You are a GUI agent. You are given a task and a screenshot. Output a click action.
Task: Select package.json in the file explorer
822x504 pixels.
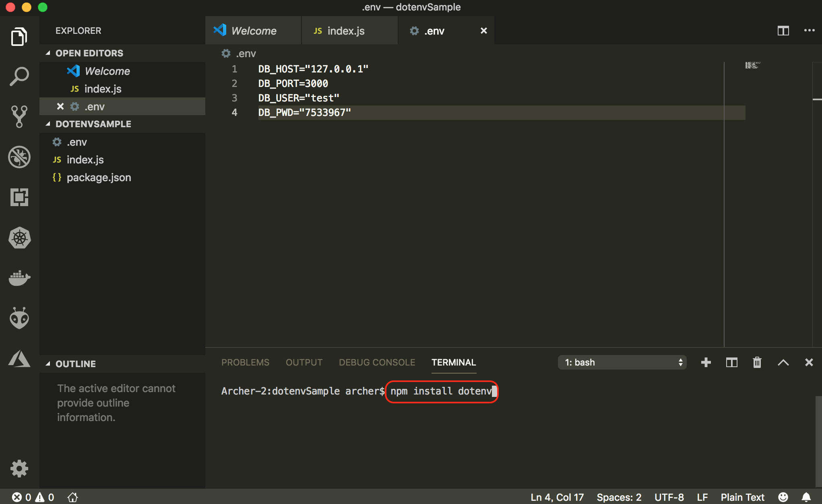tap(99, 177)
